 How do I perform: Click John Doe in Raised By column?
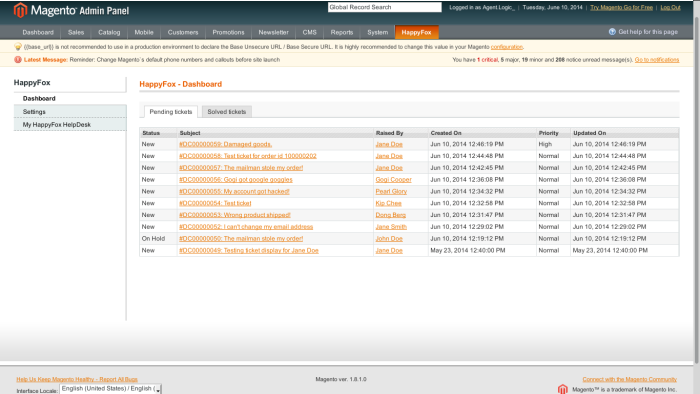[389, 239]
